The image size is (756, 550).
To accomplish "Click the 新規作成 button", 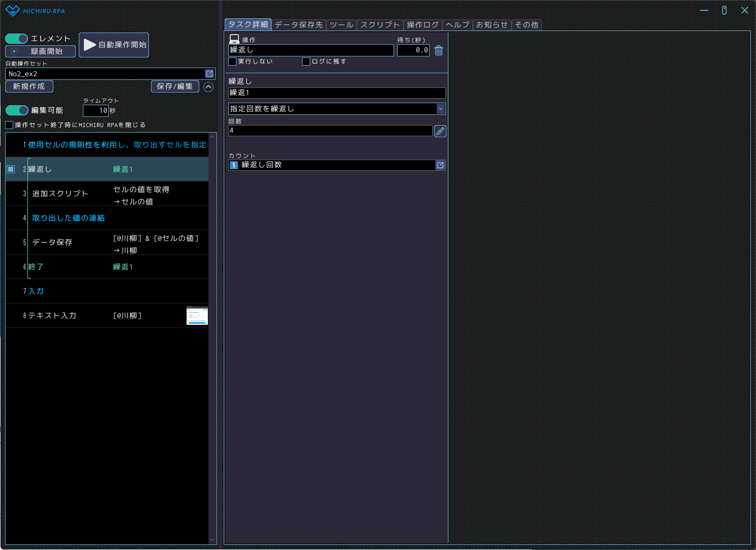I will [29, 86].
